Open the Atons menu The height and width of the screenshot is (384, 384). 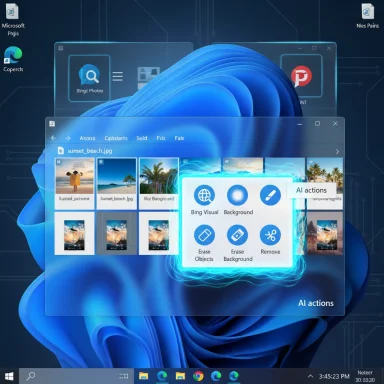pos(87,138)
